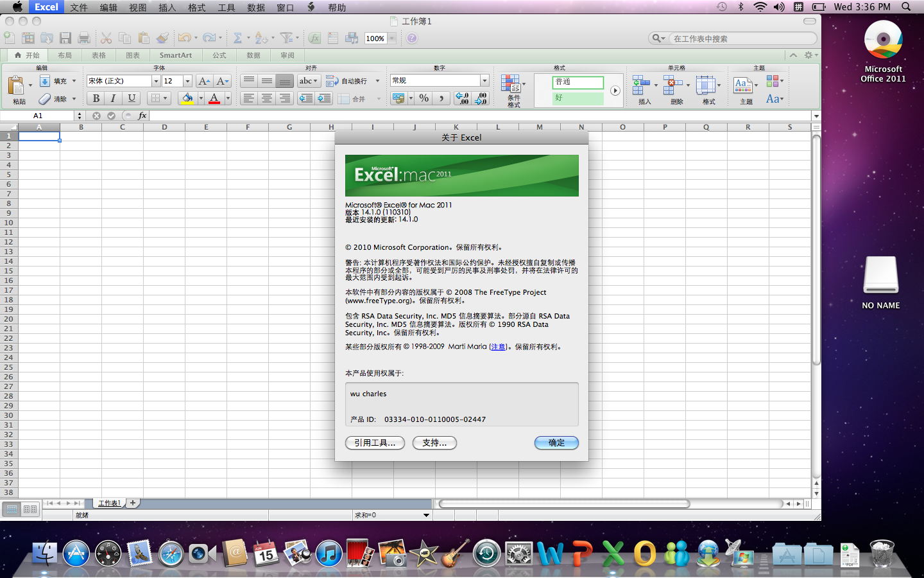
Task: Click the media browser icon
Action: (352, 39)
